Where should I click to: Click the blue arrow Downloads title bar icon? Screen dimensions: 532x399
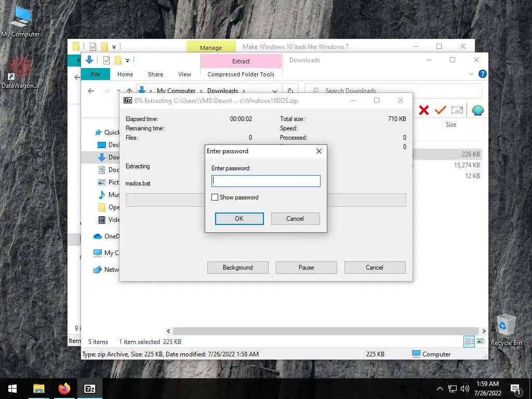pyautogui.click(x=89, y=60)
